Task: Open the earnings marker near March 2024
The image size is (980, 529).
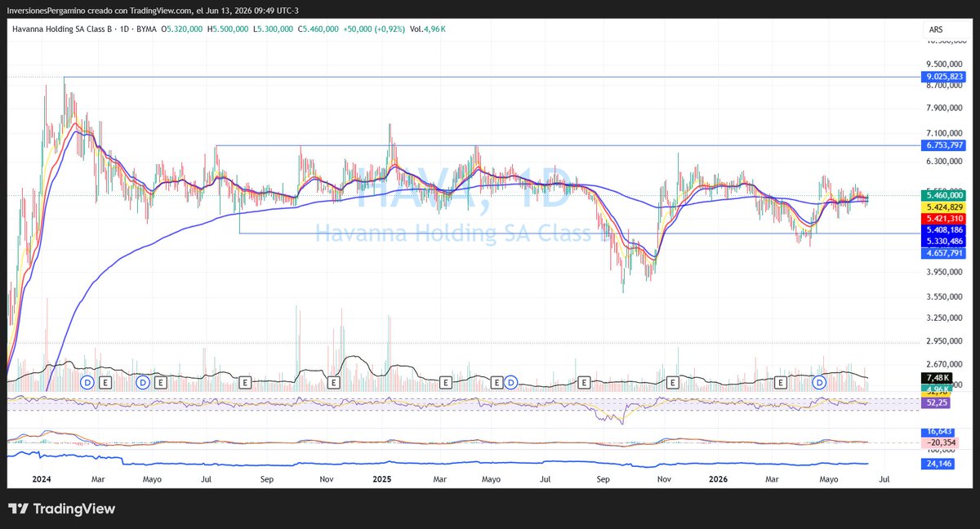Action: pyautogui.click(x=105, y=382)
